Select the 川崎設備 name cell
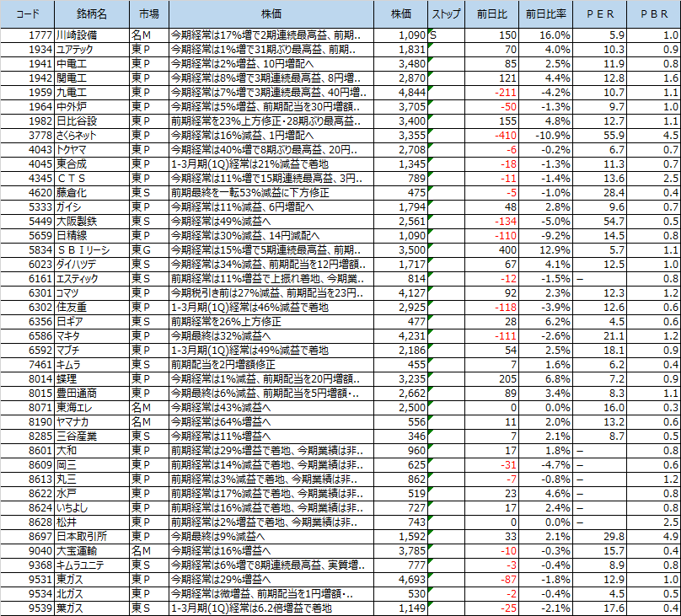The image size is (681, 616). click(92, 35)
